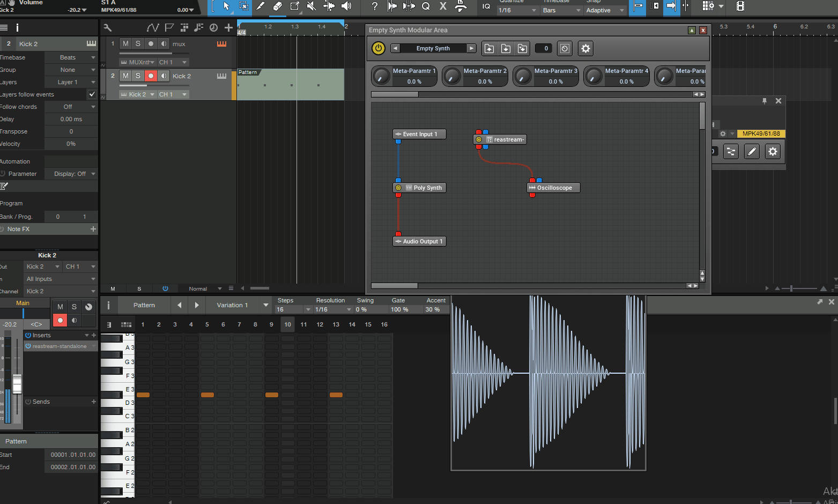The height and width of the screenshot is (504, 838).
Task: Open the Note FX section
Action: point(49,229)
